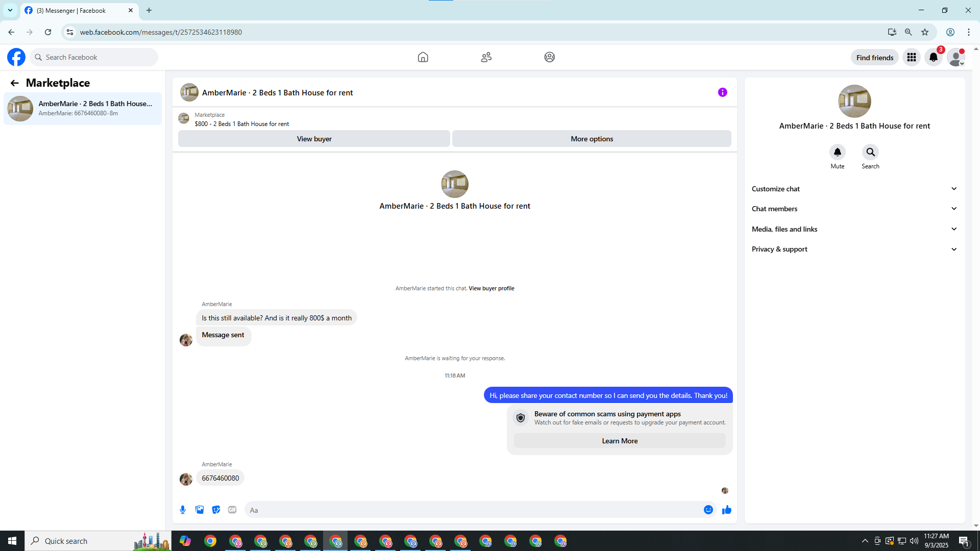
Task: Open the emoji picker
Action: click(708, 510)
